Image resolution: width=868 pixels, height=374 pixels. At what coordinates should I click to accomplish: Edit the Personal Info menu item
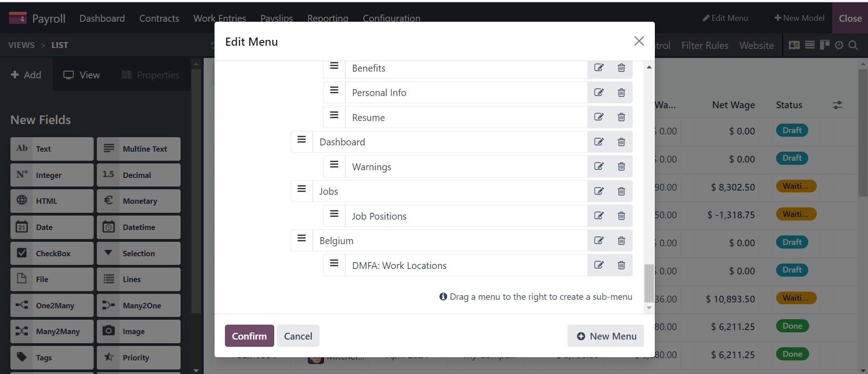(599, 92)
